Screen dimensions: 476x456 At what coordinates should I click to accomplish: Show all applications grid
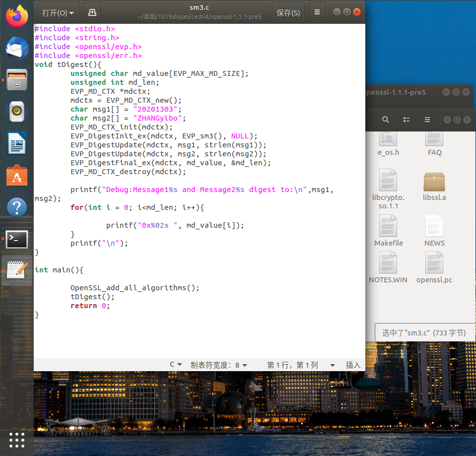tap(17, 440)
